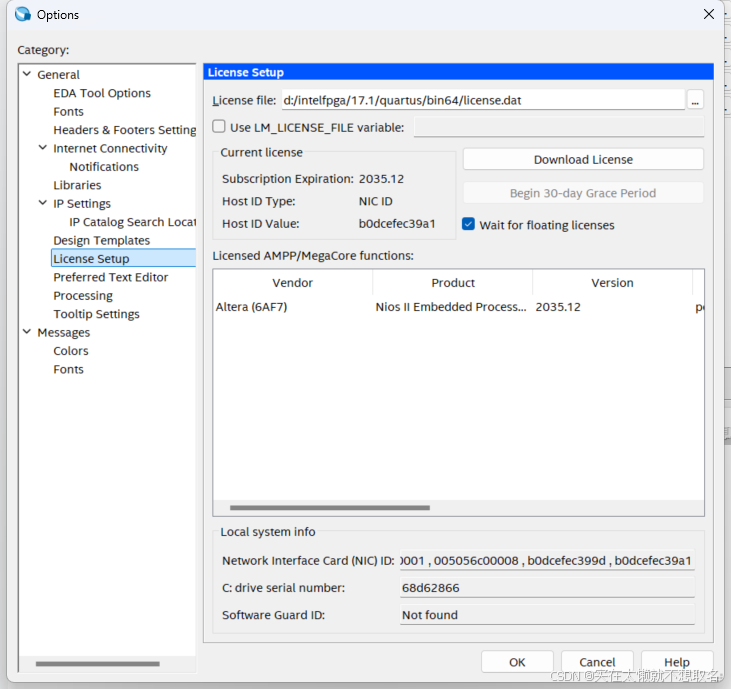
Task: Open IP Catalog Search Locations
Action: 132,222
